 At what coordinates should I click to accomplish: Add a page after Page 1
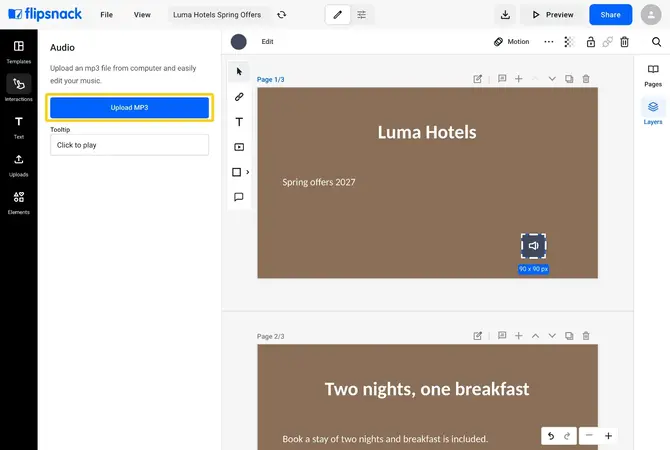coord(518,79)
